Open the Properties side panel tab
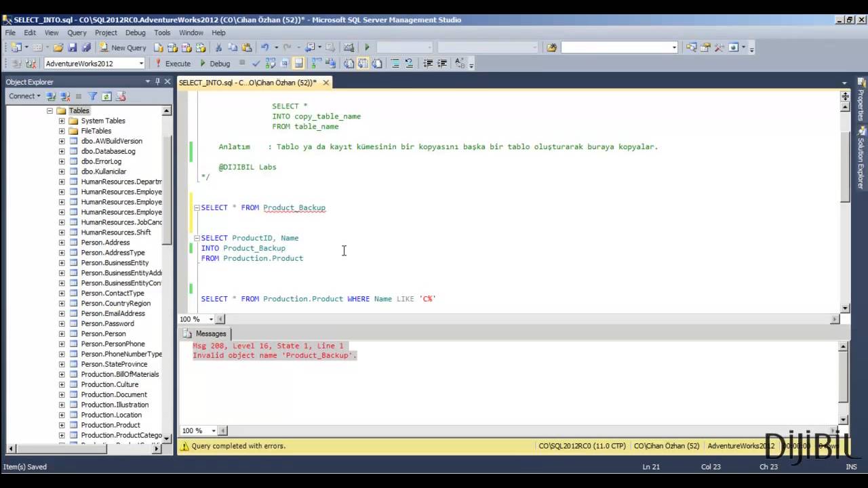The width and height of the screenshot is (868, 488). (861, 100)
